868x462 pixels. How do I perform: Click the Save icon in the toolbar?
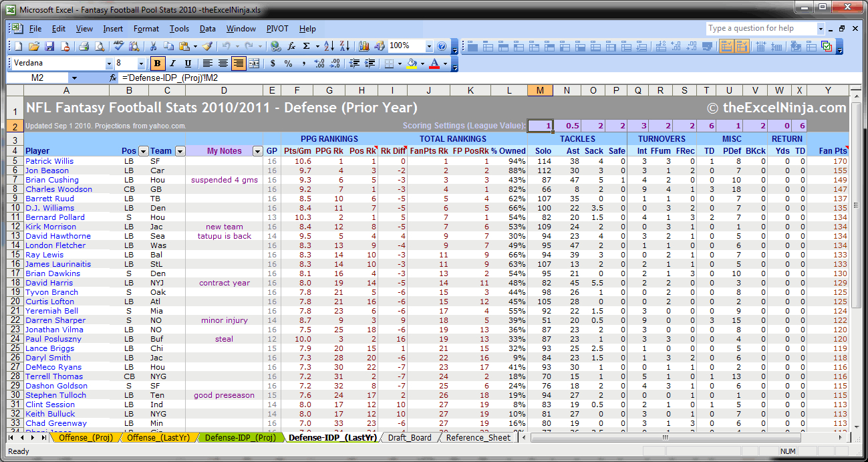click(x=49, y=46)
